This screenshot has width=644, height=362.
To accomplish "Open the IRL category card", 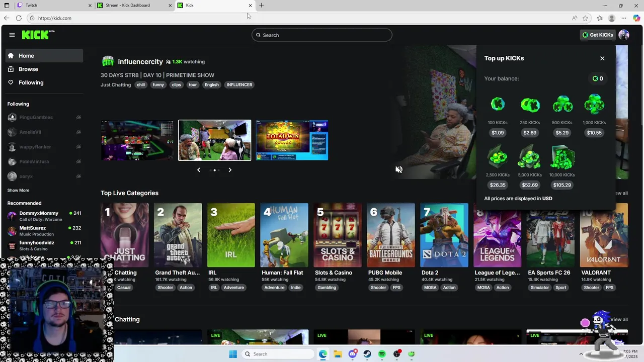I will [x=231, y=235].
